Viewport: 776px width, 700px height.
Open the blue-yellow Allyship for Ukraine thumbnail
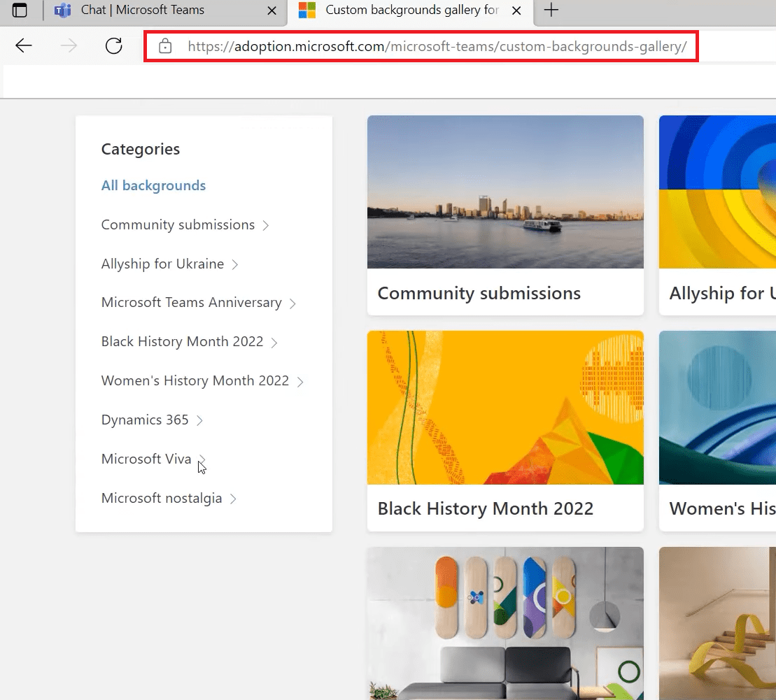click(718, 192)
